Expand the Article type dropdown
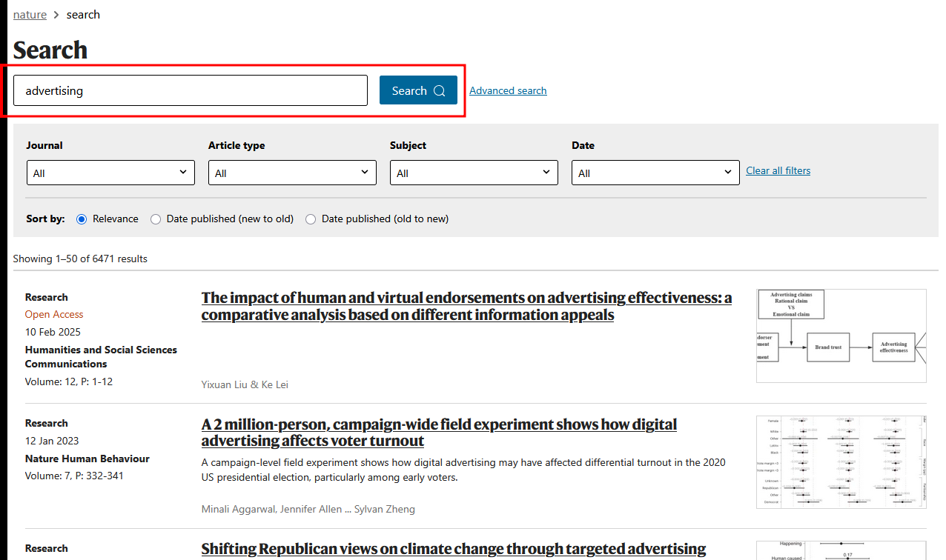 [292, 173]
